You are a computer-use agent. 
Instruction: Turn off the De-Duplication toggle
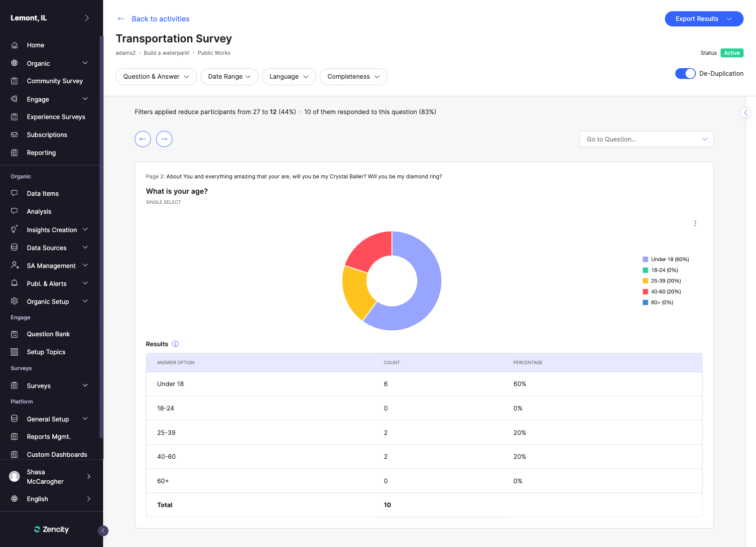685,74
